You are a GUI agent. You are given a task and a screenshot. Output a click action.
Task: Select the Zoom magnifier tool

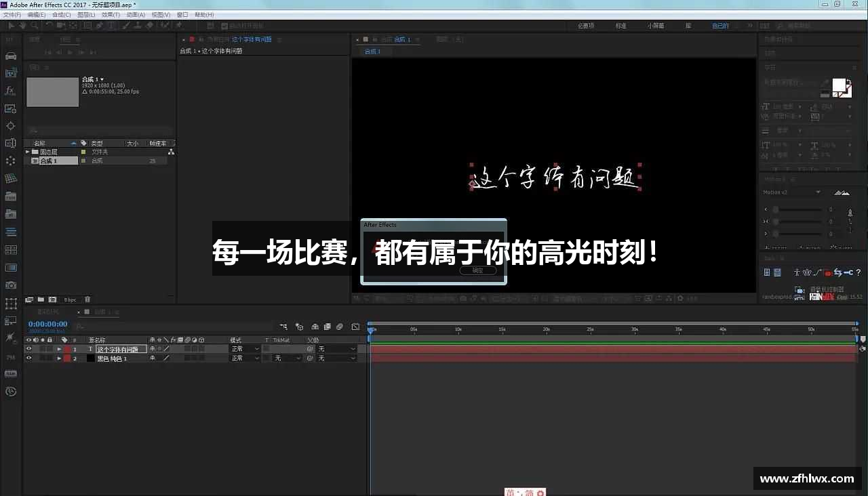pos(33,26)
